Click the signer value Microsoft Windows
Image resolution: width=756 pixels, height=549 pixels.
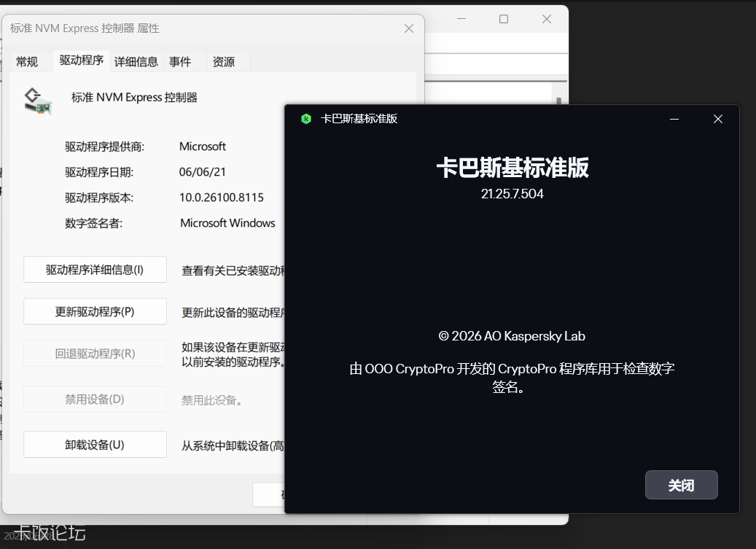click(x=227, y=223)
